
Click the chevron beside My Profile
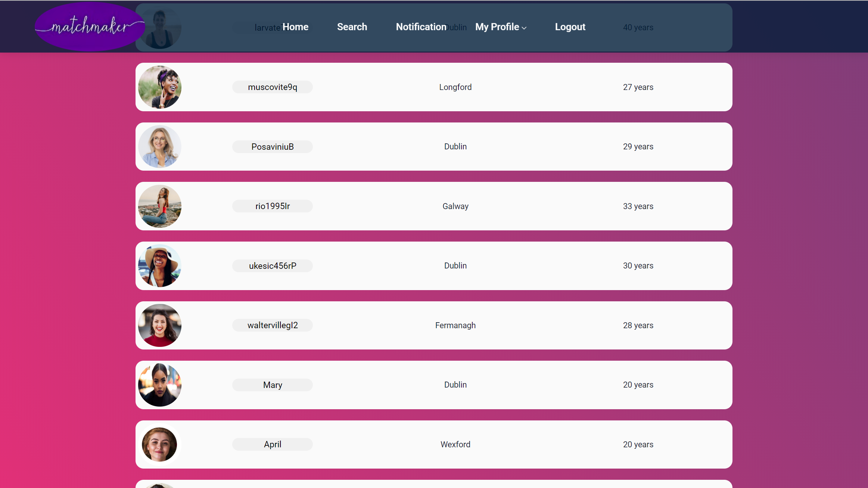click(x=524, y=28)
